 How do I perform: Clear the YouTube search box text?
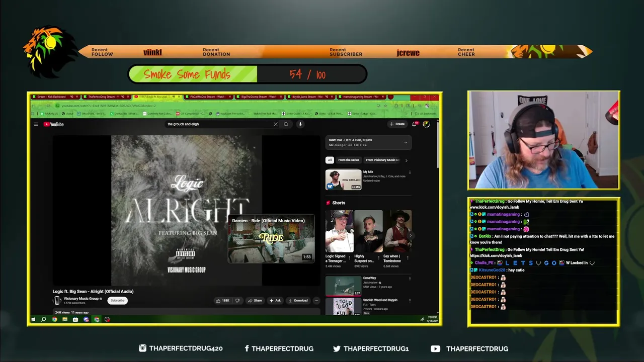(275, 124)
